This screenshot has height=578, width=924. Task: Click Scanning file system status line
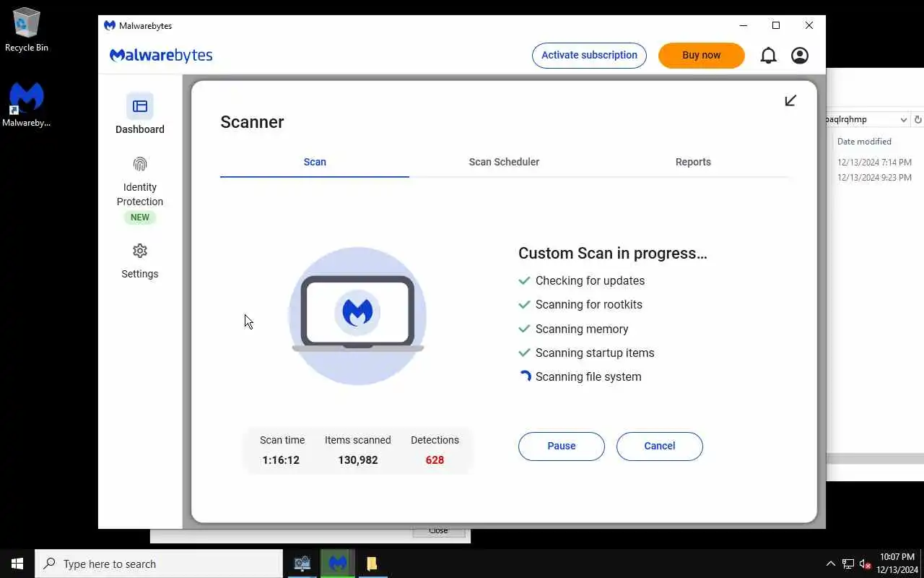tap(580, 376)
